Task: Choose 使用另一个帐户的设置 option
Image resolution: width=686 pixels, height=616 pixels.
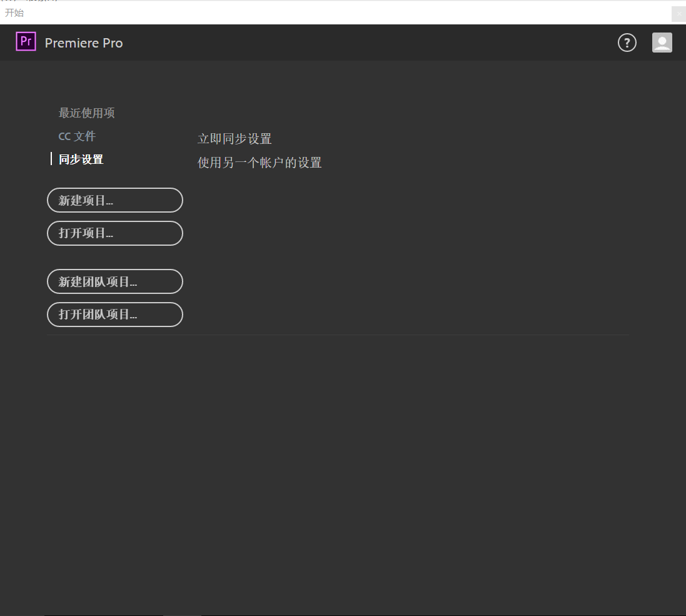Action: click(x=260, y=163)
